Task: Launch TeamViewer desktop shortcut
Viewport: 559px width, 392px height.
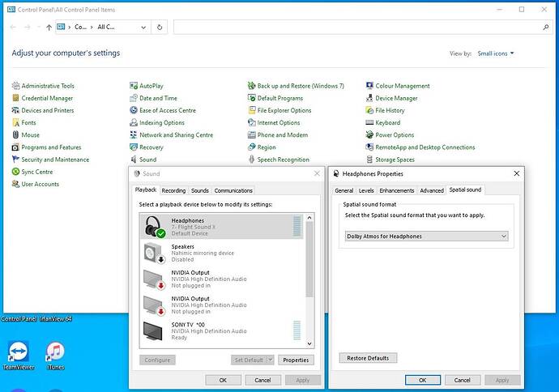Action: tap(19, 356)
